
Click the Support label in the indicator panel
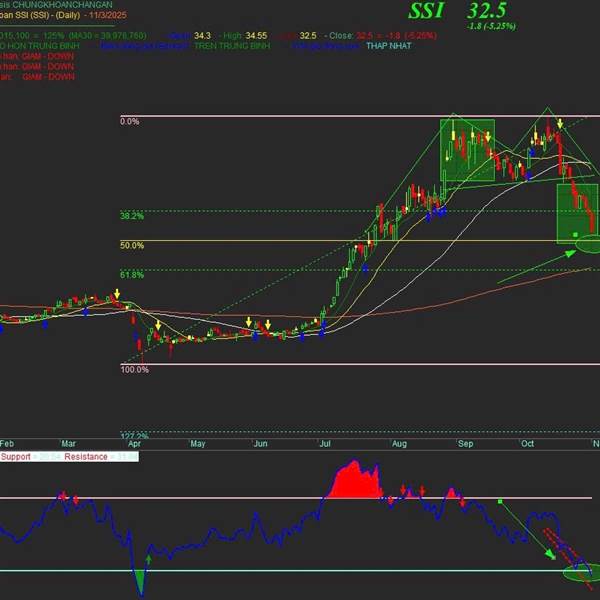[x=16, y=457]
